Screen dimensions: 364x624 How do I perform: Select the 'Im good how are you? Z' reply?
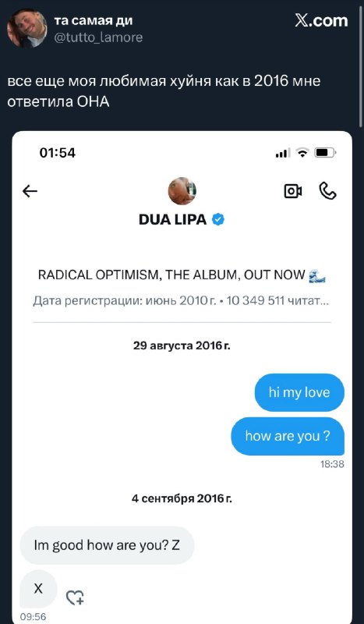pyautogui.click(x=107, y=545)
